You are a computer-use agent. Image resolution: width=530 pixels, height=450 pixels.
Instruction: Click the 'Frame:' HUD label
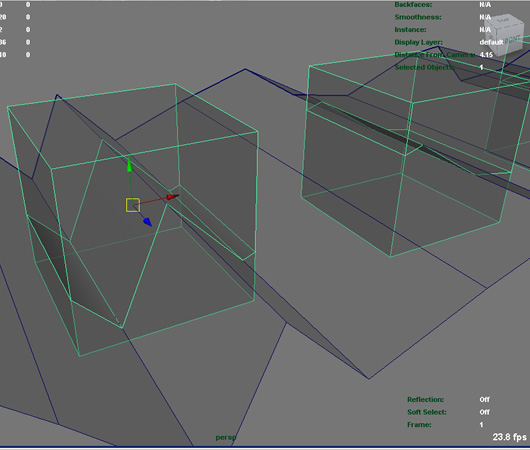pyautogui.click(x=419, y=424)
